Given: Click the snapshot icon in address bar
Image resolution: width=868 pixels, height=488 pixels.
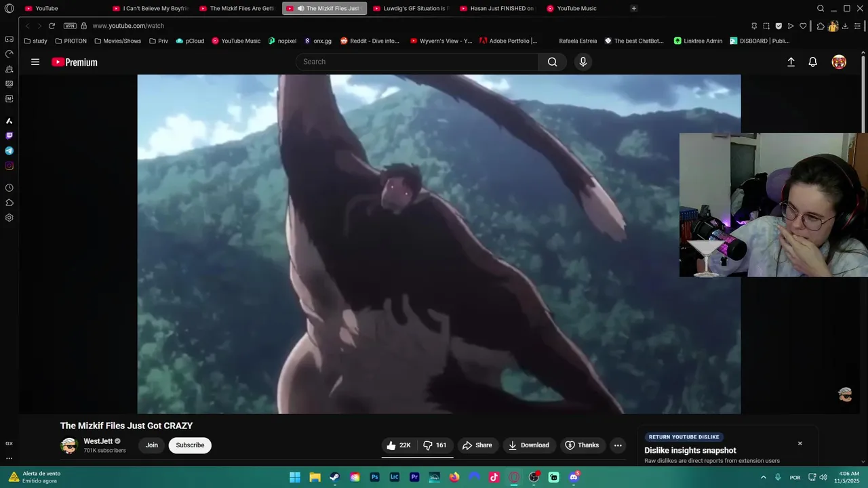Looking at the screenshot, I should click(x=766, y=26).
